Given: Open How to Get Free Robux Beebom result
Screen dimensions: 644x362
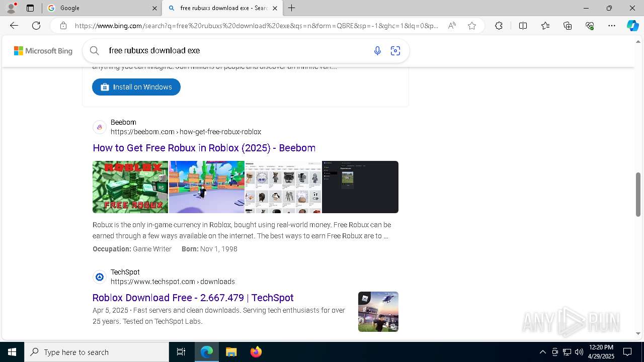Looking at the screenshot, I should pyautogui.click(x=204, y=148).
